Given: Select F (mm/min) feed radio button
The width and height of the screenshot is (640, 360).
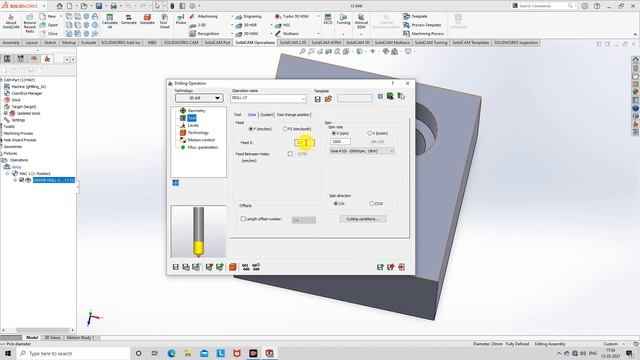Looking at the screenshot, I should point(251,129).
